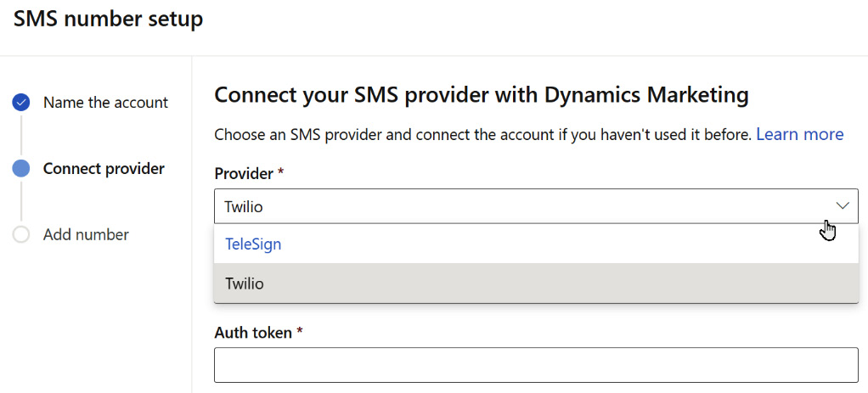This screenshot has width=868, height=393.
Task: Open the Learn more link
Action: (x=800, y=134)
